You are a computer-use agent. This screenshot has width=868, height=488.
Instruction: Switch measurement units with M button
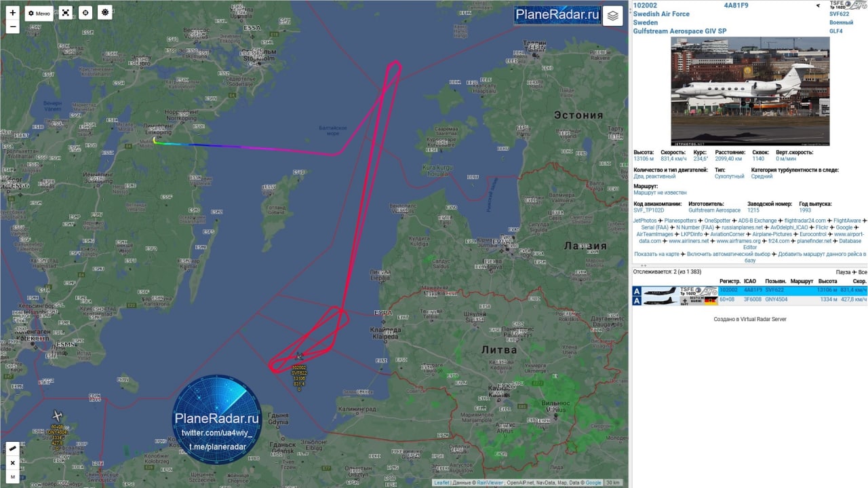point(13,476)
